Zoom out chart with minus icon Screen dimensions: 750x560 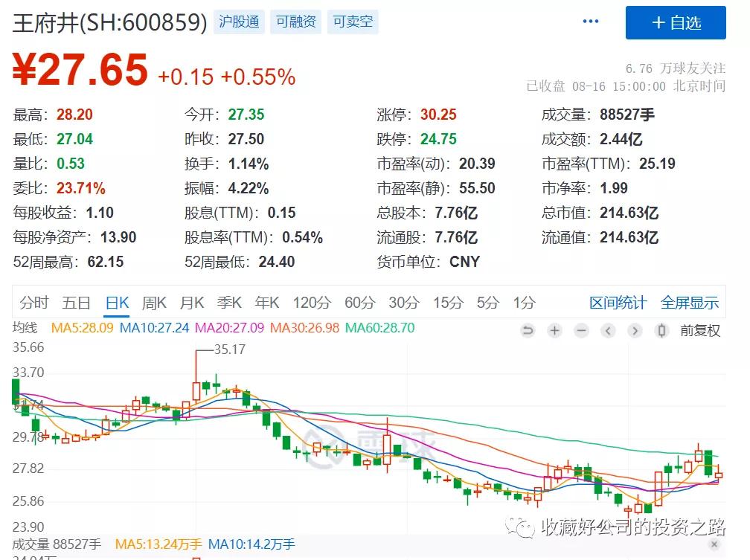click(581, 330)
